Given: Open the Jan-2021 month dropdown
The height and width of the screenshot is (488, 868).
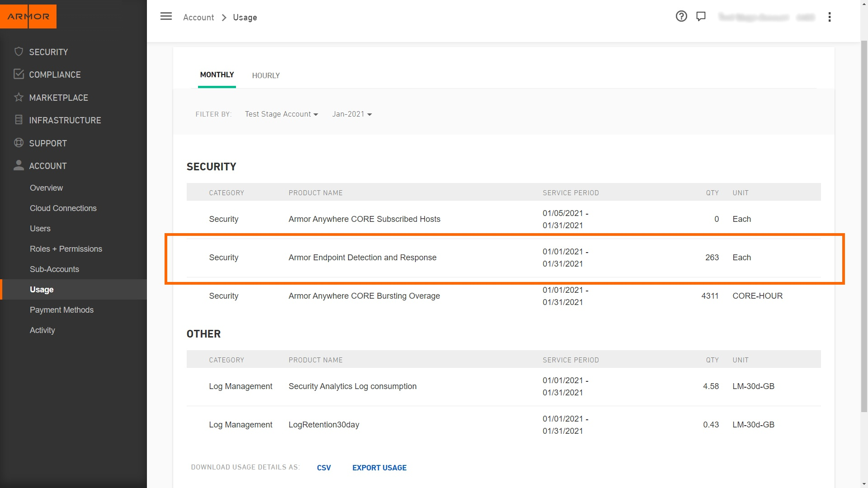Looking at the screenshot, I should pyautogui.click(x=352, y=114).
